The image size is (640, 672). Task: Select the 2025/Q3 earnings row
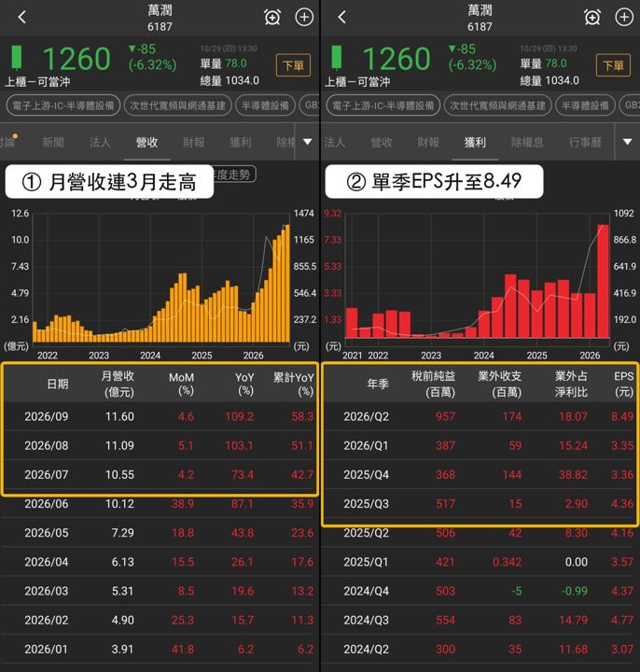[480, 504]
